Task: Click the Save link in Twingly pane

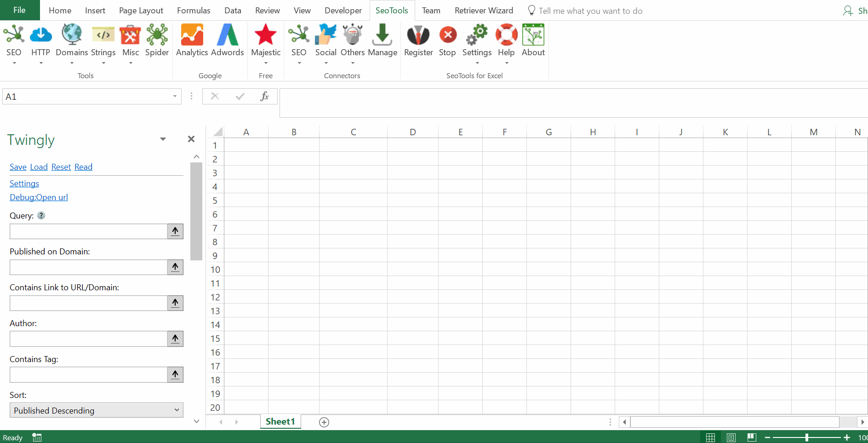Action: pyautogui.click(x=18, y=167)
